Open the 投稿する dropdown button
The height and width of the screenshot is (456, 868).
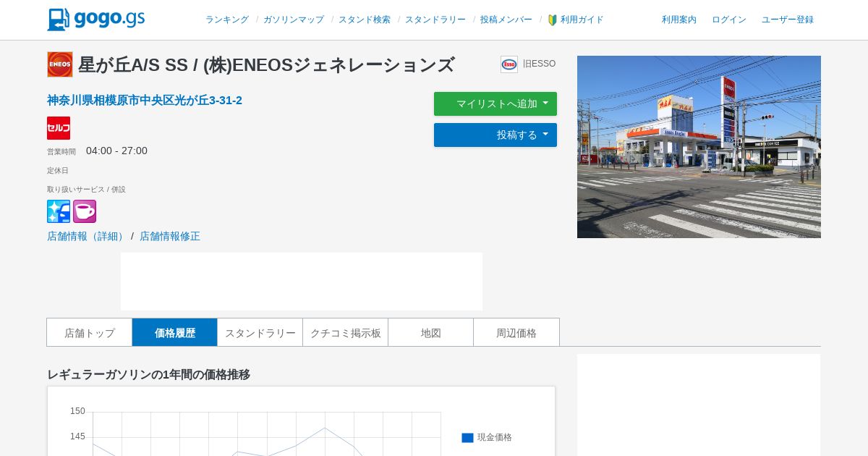click(495, 135)
